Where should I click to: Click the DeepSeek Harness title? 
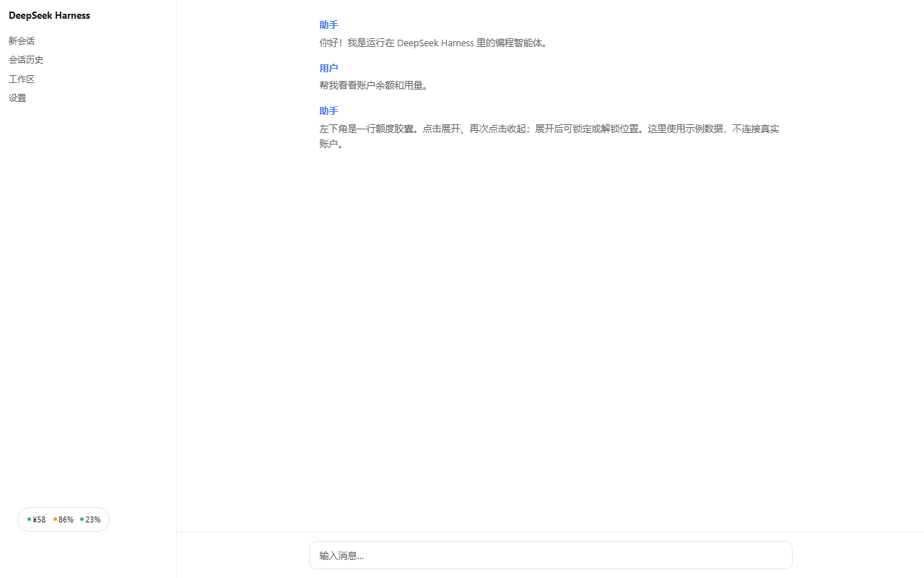coord(49,15)
